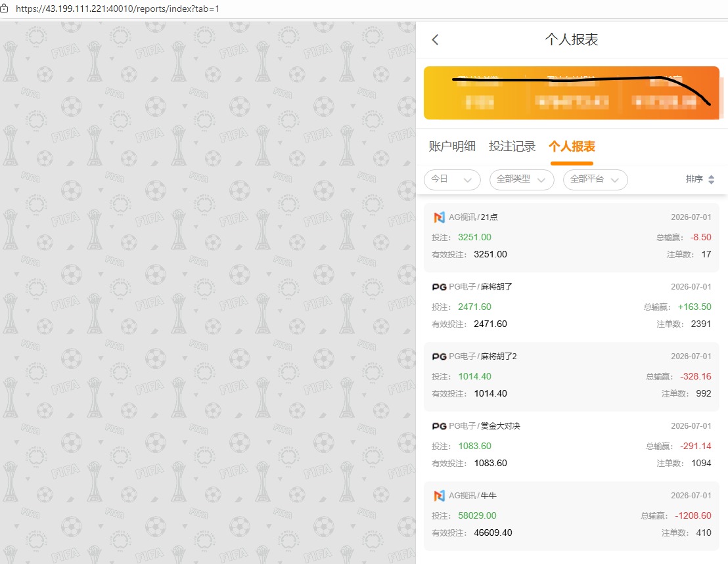
Task: Go back using the left chevron icon
Action: point(435,40)
